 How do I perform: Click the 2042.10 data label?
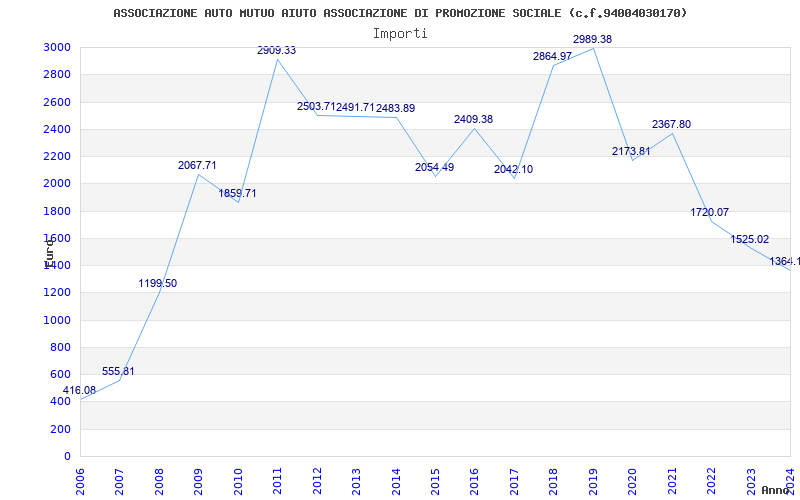513,169
